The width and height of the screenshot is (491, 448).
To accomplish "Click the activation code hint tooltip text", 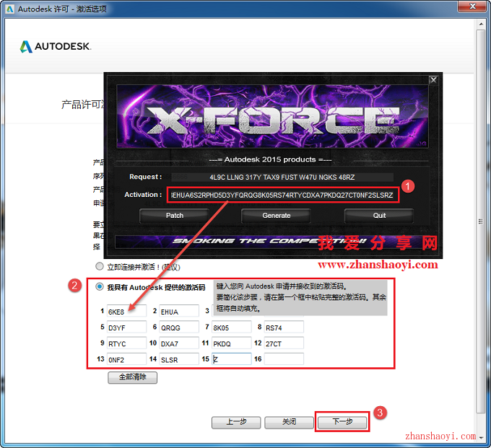I will click(300, 297).
